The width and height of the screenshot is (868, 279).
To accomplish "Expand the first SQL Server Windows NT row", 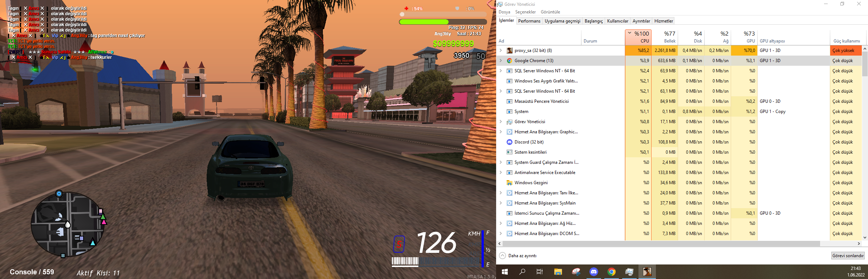I will point(501,71).
